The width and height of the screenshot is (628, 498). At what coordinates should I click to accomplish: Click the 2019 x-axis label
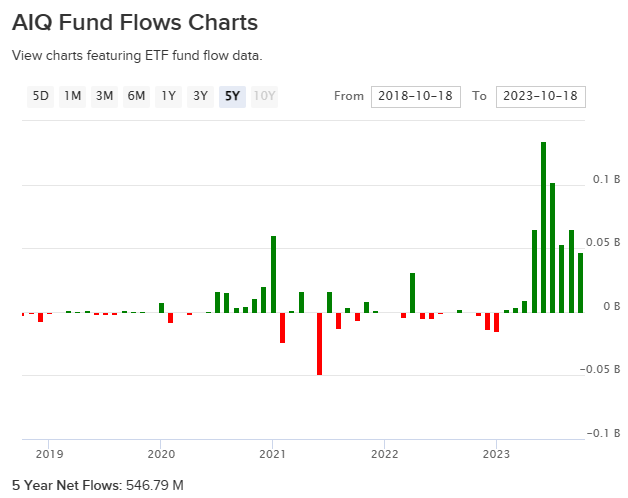[x=49, y=454]
